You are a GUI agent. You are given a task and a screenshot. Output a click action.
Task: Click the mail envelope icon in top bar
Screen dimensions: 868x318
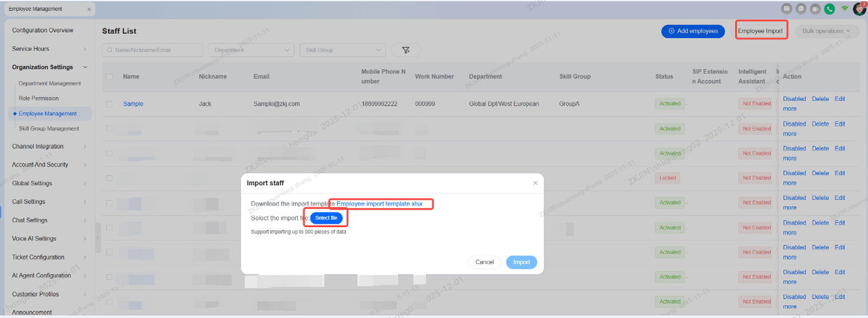click(x=787, y=9)
